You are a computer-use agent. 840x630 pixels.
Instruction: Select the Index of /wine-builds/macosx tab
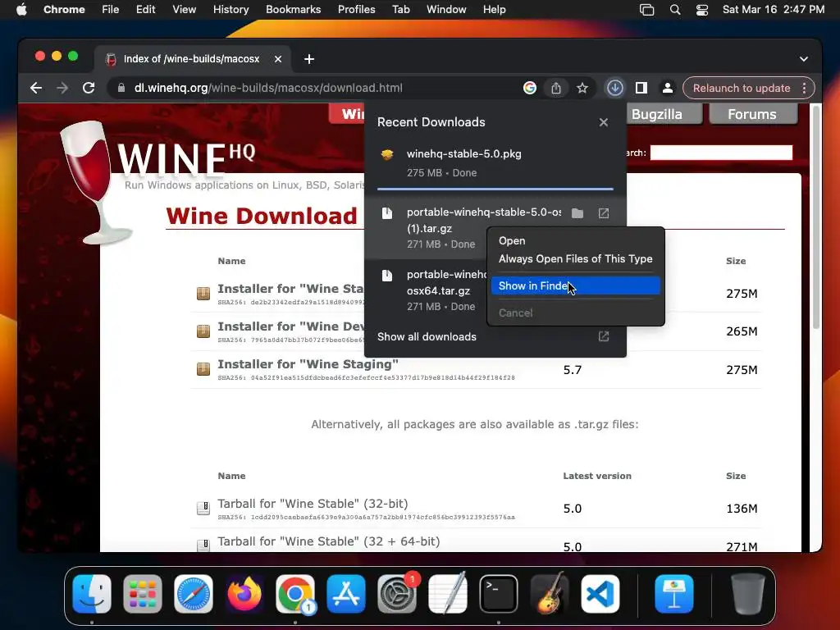192,59
